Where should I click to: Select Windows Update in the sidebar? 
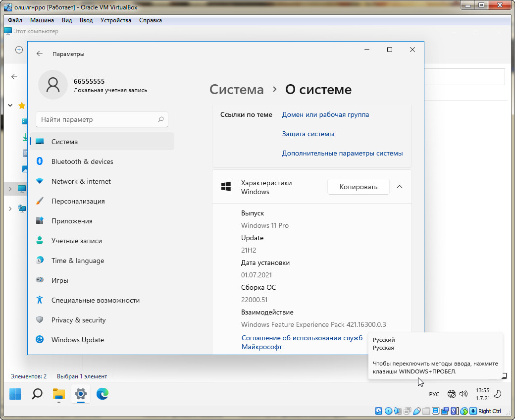pyautogui.click(x=78, y=340)
